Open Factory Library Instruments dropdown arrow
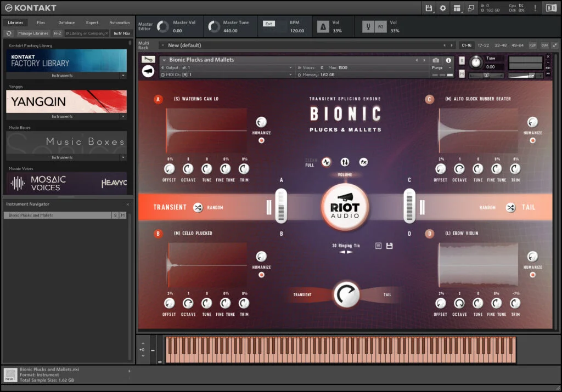 pyautogui.click(x=123, y=76)
